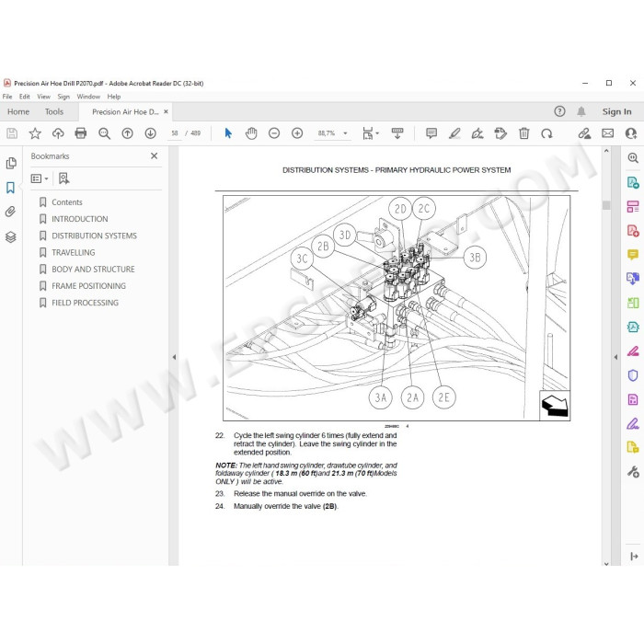The image size is (644, 644).
Task: Open the Find text magnifier
Action: [104, 133]
